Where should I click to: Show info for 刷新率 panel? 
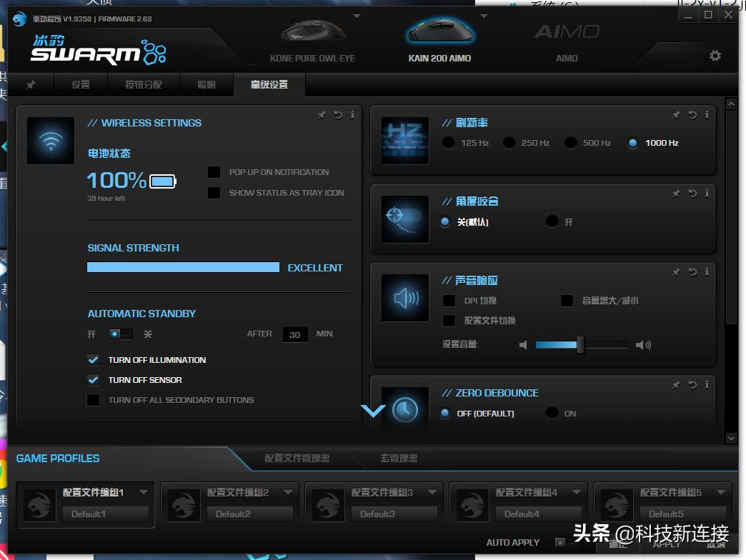pyautogui.click(x=707, y=114)
